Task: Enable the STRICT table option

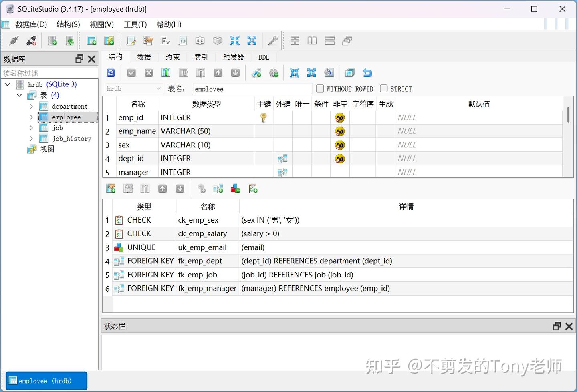Action: 383,88
